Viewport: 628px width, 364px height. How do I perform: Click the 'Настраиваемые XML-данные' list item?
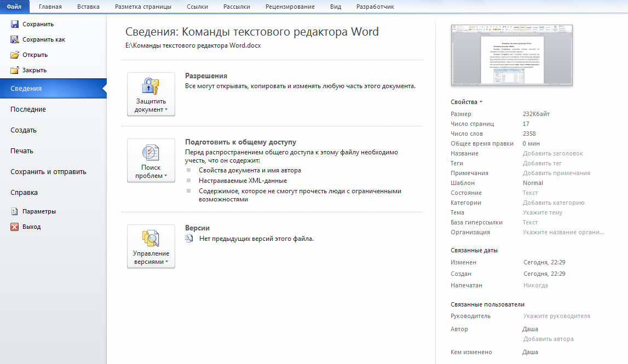click(243, 181)
